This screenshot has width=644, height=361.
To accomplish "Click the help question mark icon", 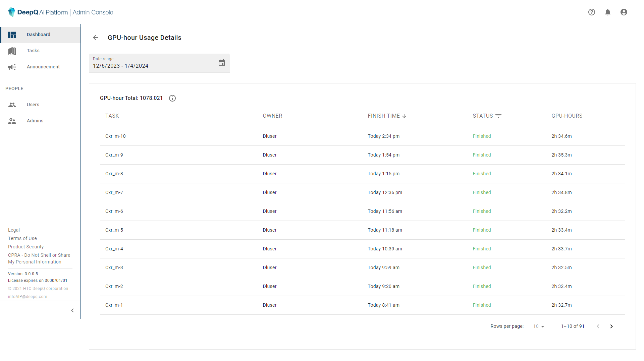I will (592, 12).
